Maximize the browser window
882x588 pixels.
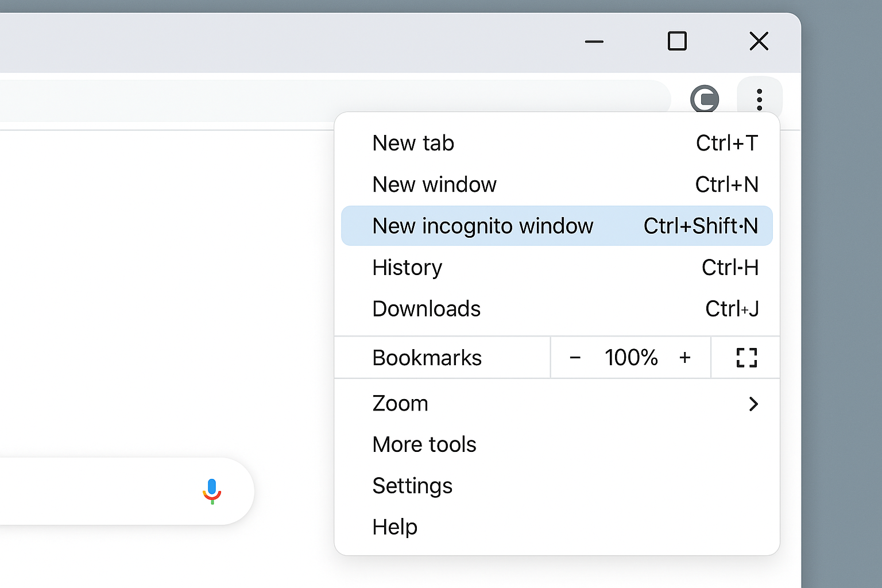coord(678,41)
